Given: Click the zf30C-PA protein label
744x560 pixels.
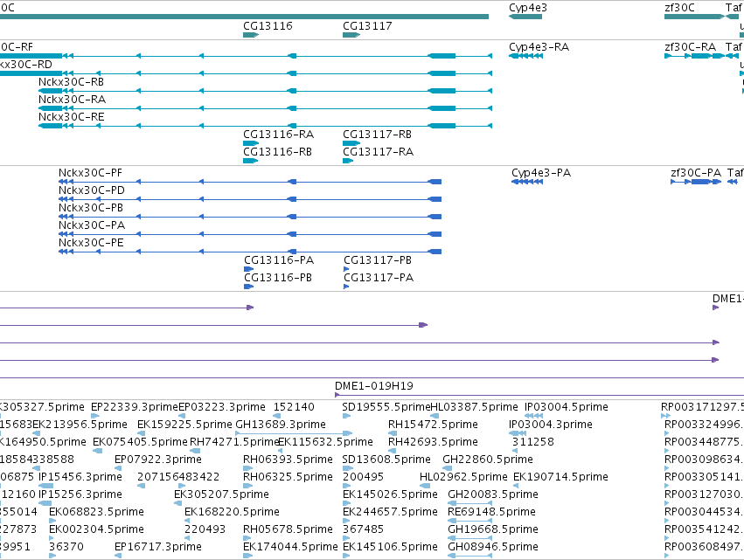Looking at the screenshot, I should coord(696,173).
